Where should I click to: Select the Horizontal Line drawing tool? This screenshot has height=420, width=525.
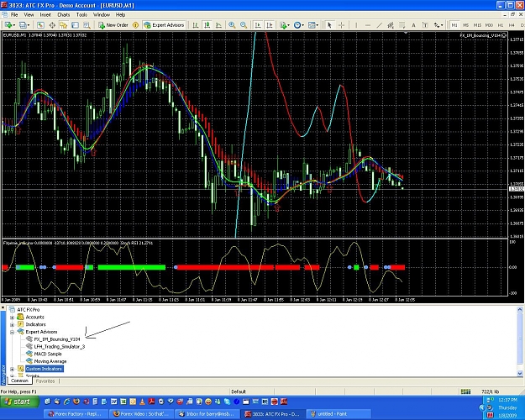point(368,25)
